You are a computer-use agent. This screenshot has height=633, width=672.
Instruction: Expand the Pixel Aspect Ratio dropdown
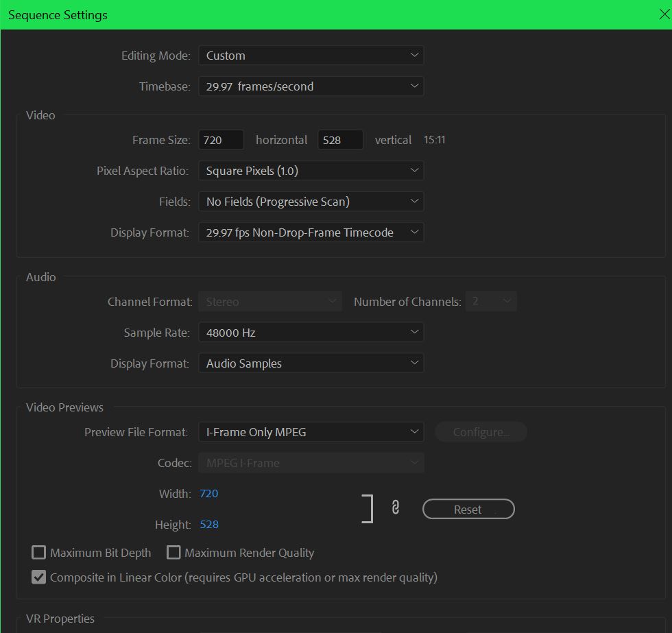click(x=311, y=171)
